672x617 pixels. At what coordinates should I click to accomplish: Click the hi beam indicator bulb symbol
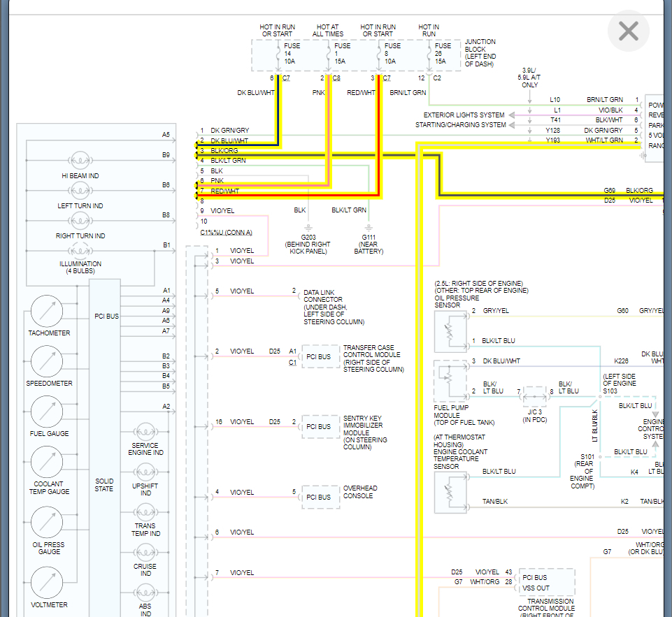[81, 160]
